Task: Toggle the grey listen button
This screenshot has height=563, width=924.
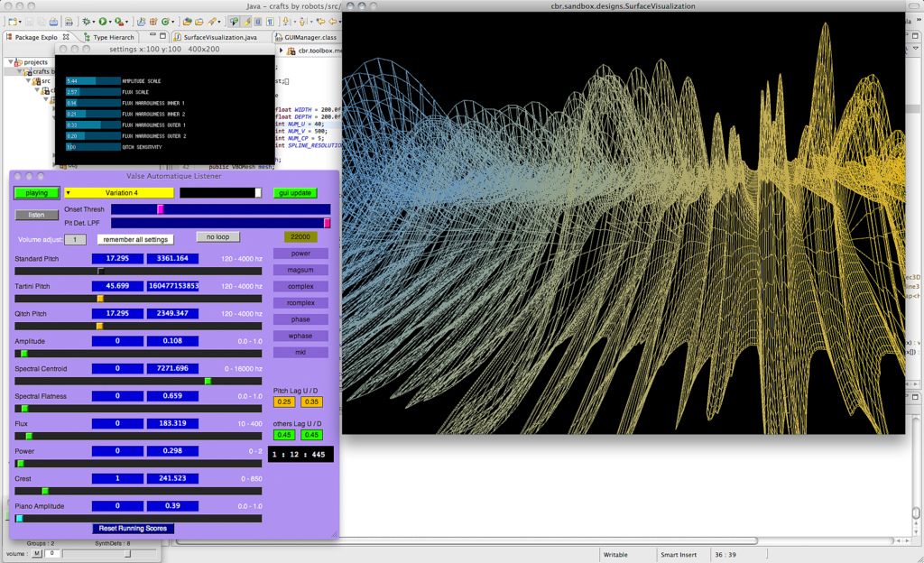Action: click(36, 215)
